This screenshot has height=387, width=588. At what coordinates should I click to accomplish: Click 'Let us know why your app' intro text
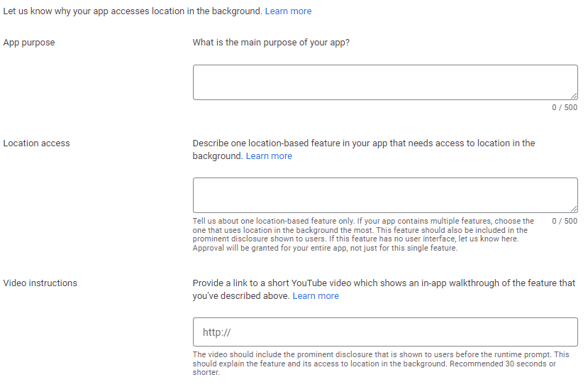(133, 11)
